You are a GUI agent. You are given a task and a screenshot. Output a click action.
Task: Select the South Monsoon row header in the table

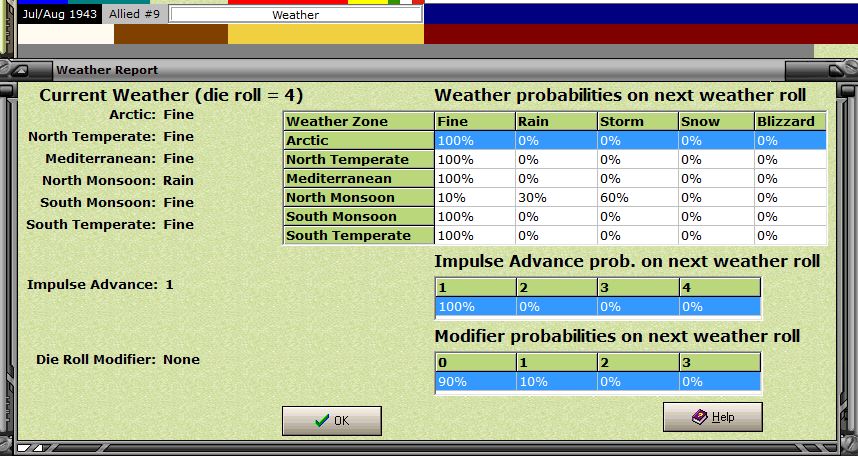tap(359, 217)
